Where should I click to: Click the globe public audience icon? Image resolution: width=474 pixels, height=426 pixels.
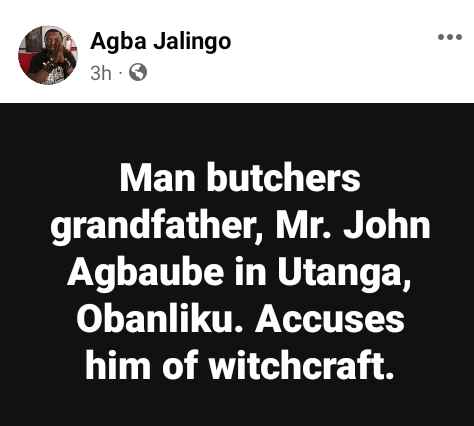click(138, 72)
